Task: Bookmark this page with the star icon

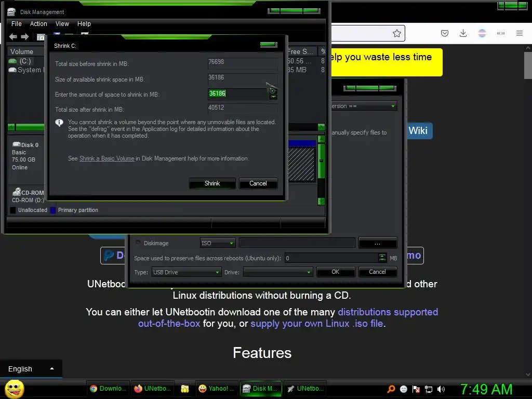Action: [x=396, y=33]
